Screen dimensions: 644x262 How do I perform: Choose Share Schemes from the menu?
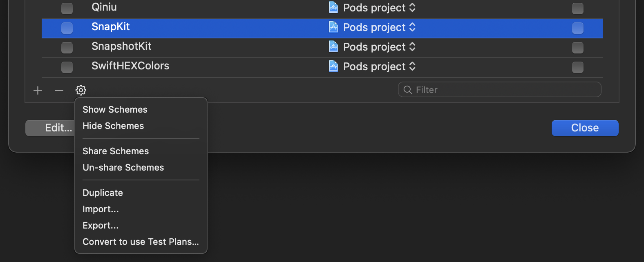[x=116, y=151]
